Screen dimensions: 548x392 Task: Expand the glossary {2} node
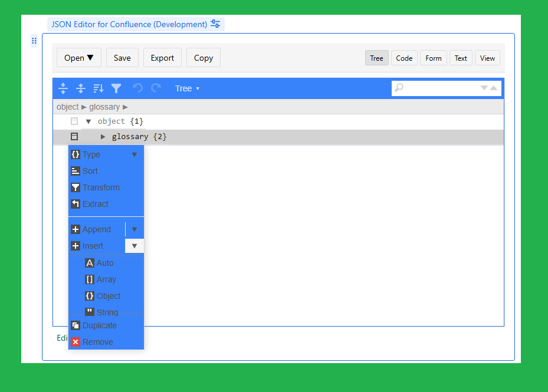pos(103,137)
